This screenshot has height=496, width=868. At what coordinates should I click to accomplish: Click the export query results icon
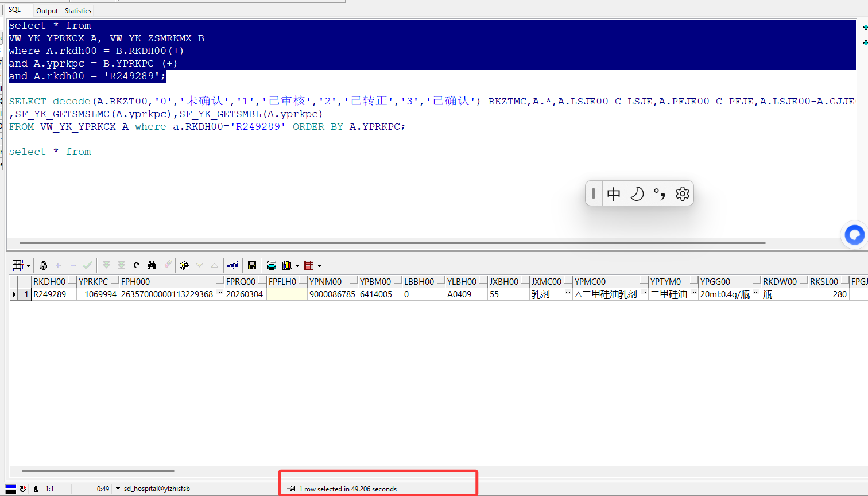(x=272, y=265)
